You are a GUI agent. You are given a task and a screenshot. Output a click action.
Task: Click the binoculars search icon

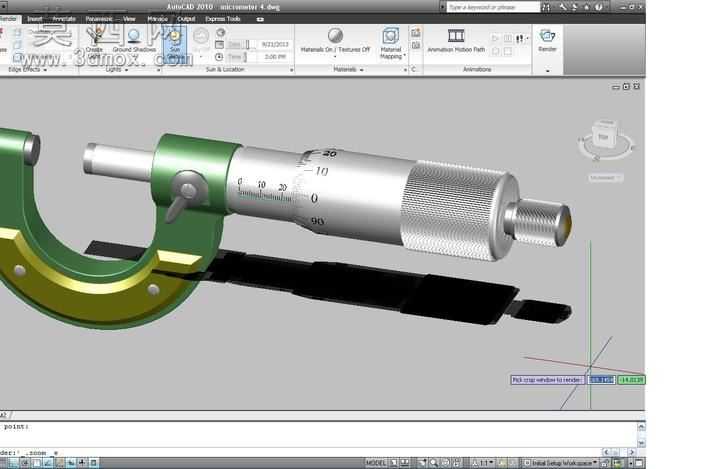pyautogui.click(x=546, y=7)
